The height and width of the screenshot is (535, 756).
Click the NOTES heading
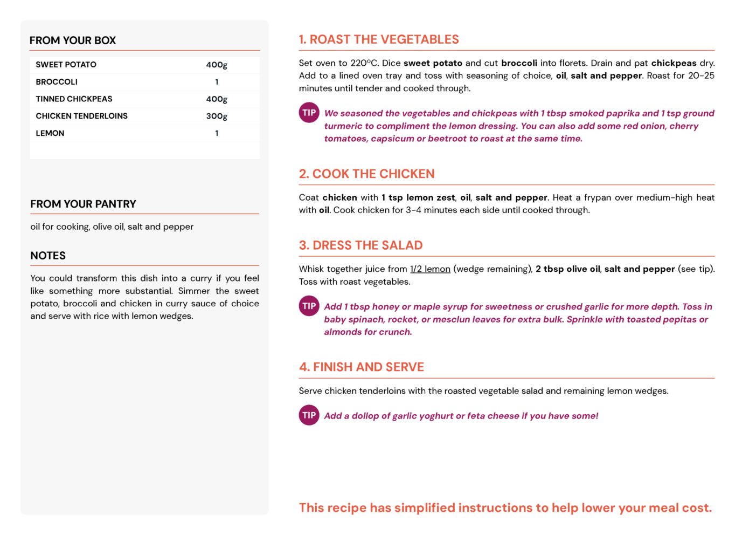point(48,256)
